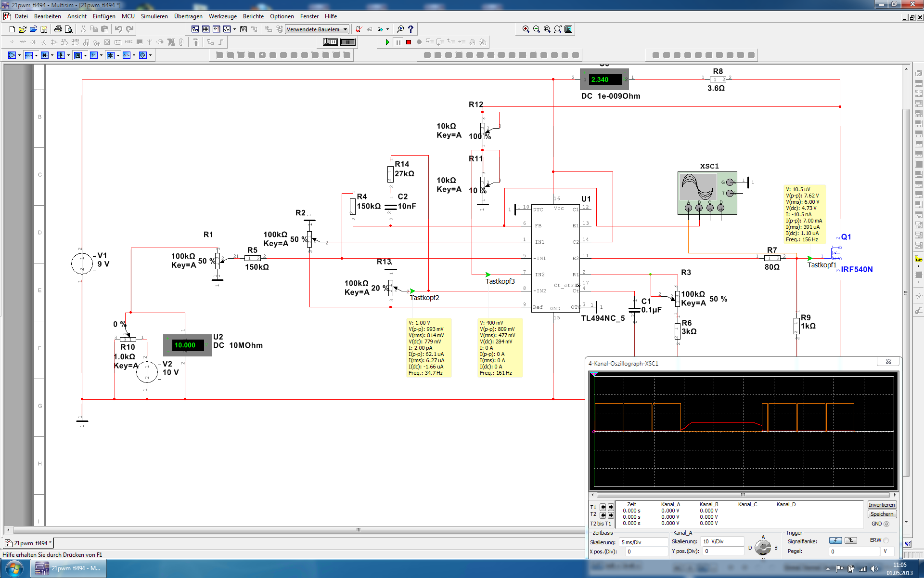
Task: Open the Pegel unit V dropdown
Action: coord(887,552)
